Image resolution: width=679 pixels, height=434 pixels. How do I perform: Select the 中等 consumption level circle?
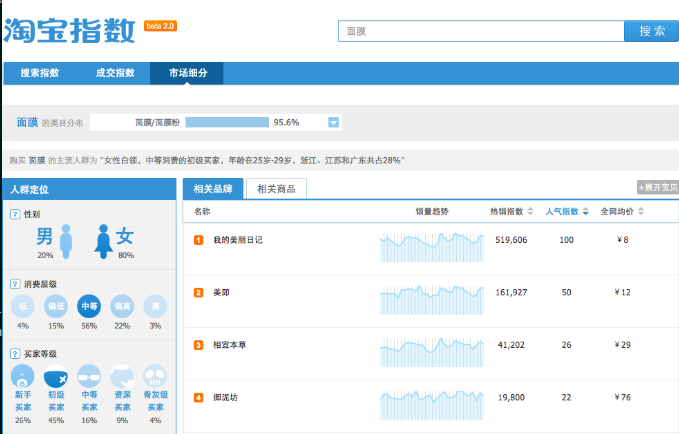pyautogui.click(x=89, y=306)
